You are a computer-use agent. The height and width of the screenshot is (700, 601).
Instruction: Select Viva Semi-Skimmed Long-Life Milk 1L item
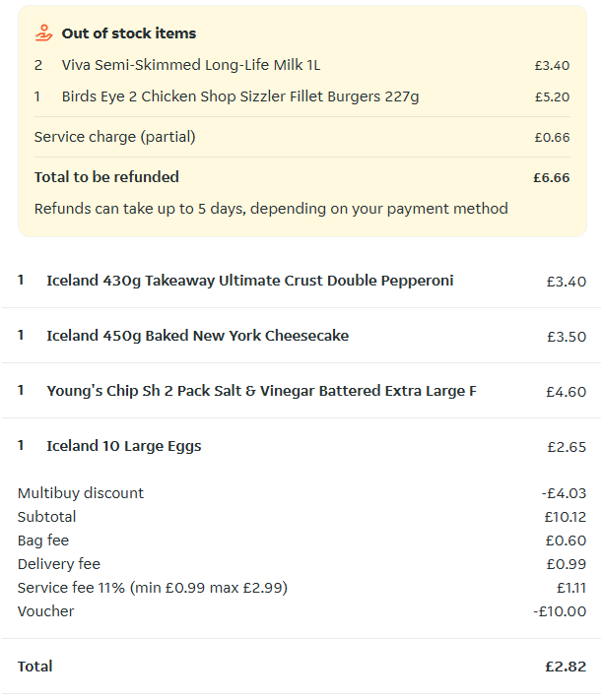click(190, 65)
